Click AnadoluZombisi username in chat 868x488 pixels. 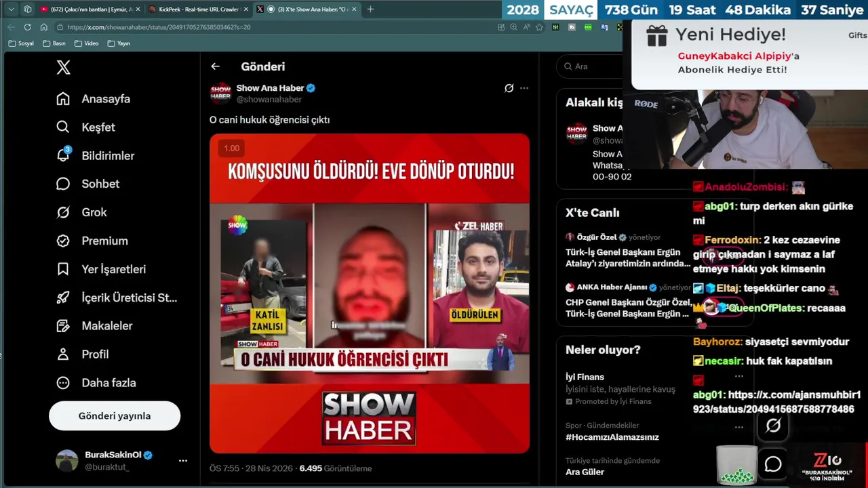[745, 187]
